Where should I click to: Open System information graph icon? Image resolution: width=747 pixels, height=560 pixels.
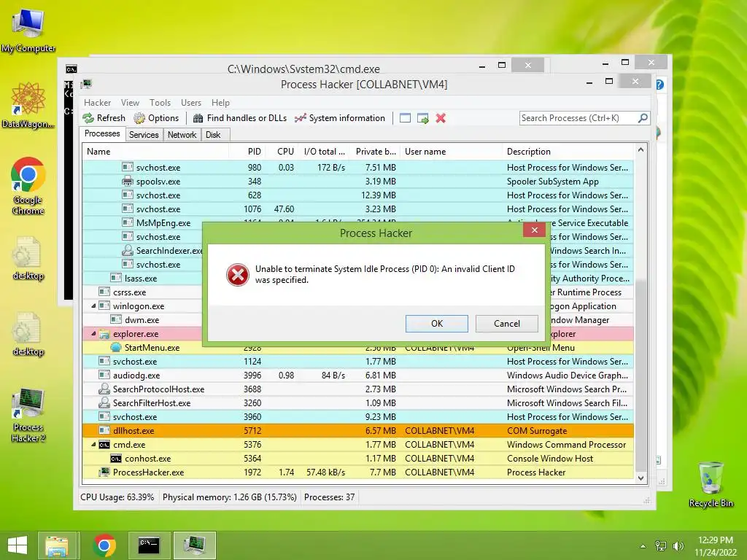tap(300, 118)
